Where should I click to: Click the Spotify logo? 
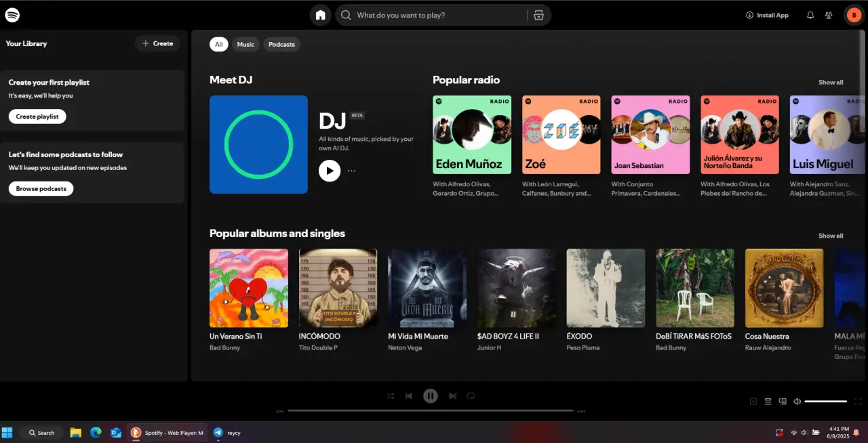point(12,15)
